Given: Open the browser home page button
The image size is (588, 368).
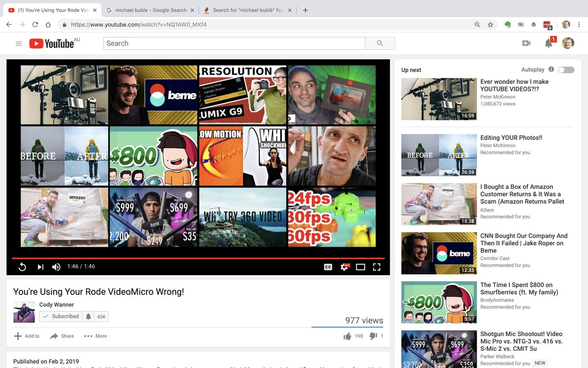Looking at the screenshot, I should [x=48, y=24].
